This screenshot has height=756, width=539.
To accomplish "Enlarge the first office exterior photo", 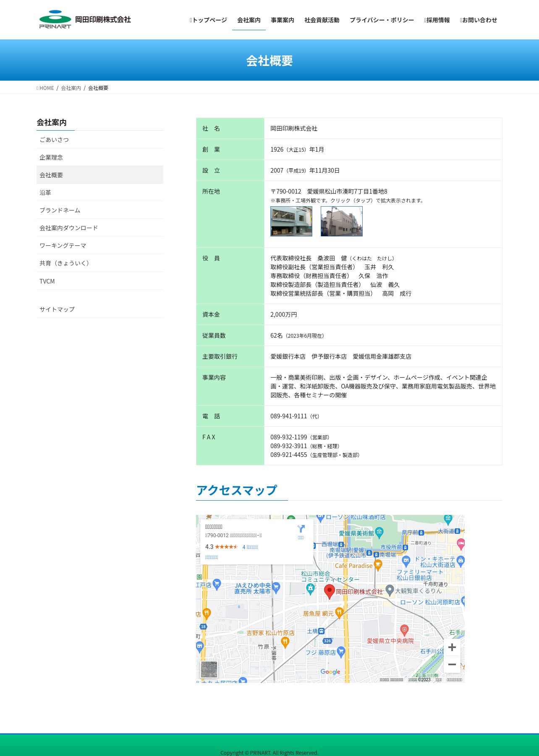I will click(291, 221).
